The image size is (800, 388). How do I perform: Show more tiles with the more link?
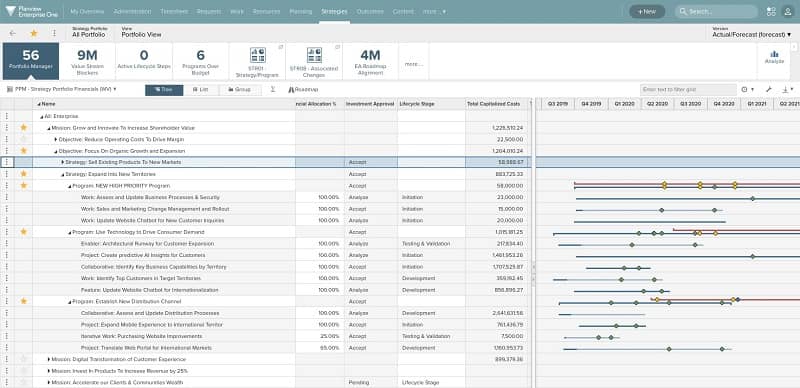click(x=414, y=64)
